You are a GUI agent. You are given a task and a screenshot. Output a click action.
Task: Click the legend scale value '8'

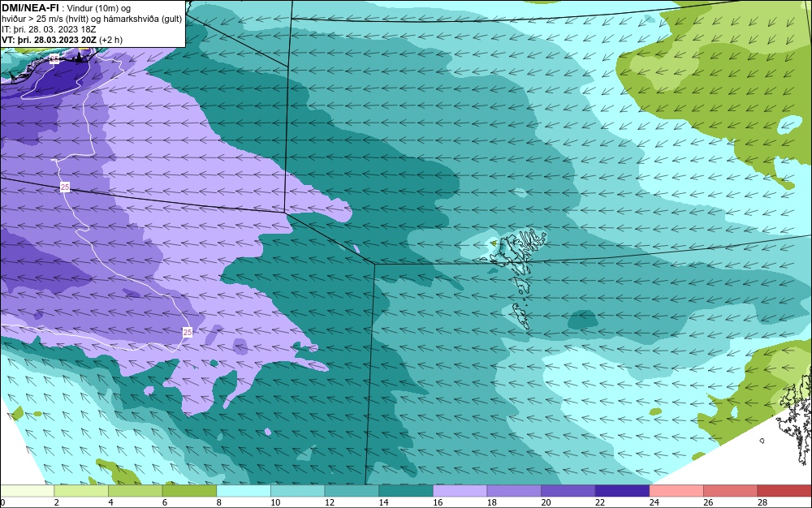point(219,502)
